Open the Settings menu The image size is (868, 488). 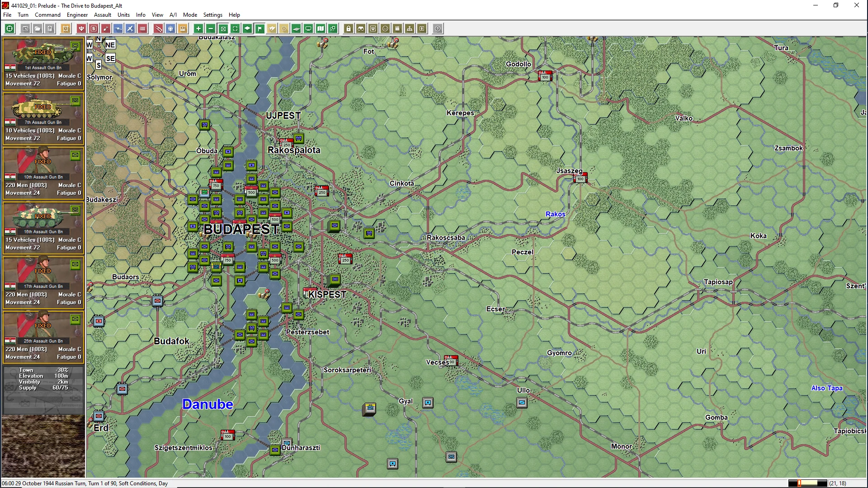click(212, 14)
